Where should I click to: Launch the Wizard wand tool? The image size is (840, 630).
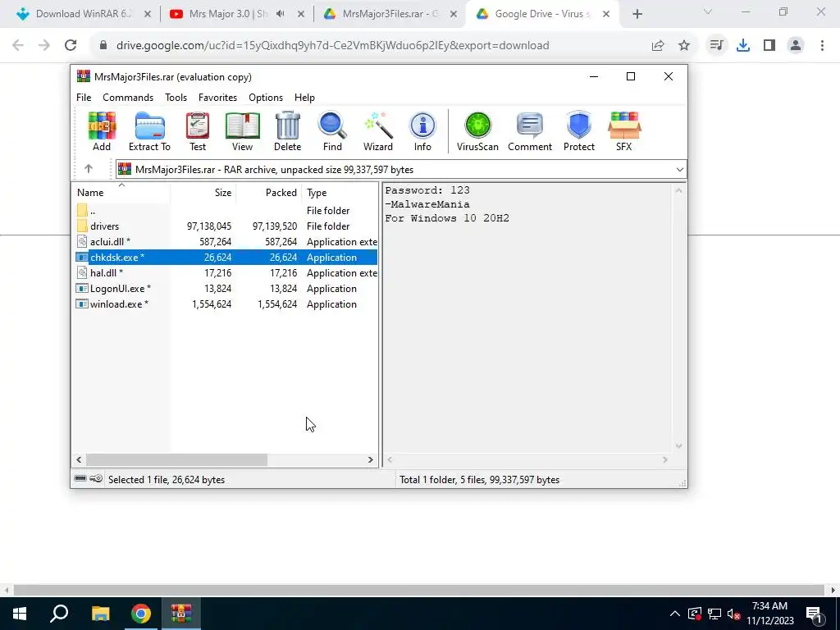pyautogui.click(x=378, y=132)
